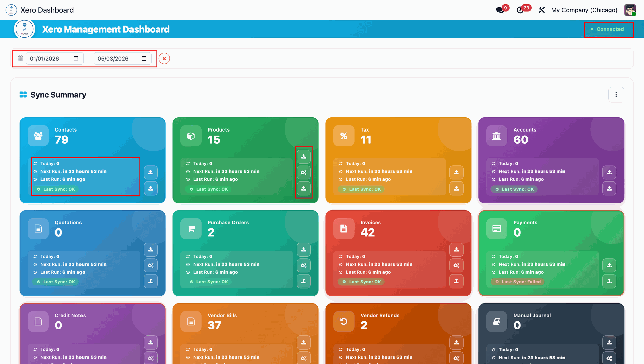This screenshot has height=364, width=644.
Task: Open the activities clock icon with badge 23
Action: click(x=520, y=10)
